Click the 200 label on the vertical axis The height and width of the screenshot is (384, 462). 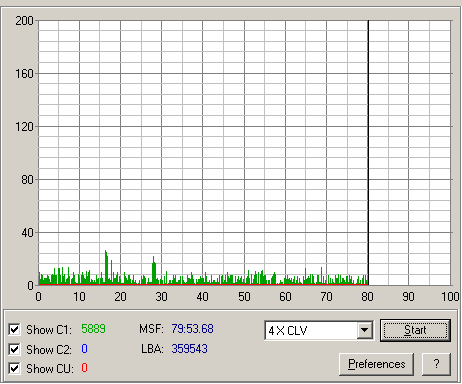24,21
